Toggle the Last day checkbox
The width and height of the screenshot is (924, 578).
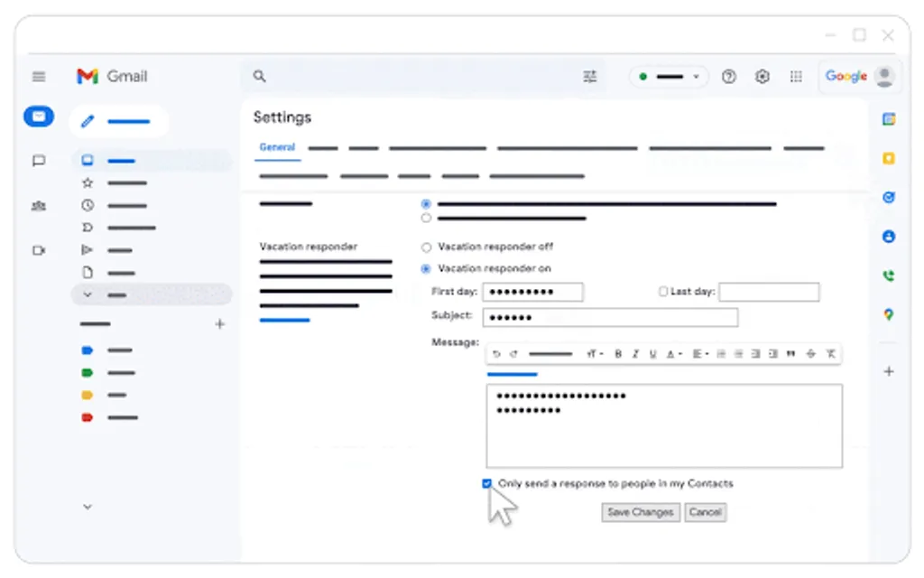[x=663, y=292]
